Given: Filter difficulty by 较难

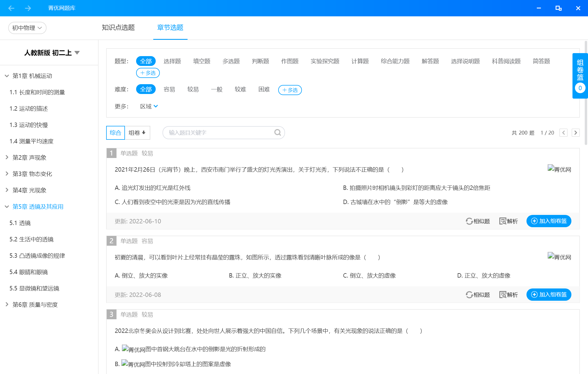Looking at the screenshot, I should pyautogui.click(x=240, y=89).
